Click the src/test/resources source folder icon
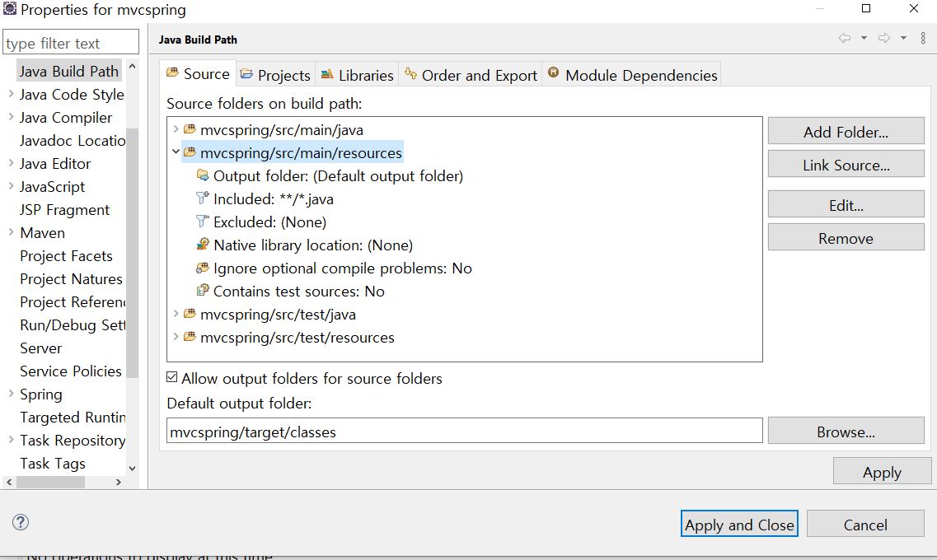The image size is (937, 560). tap(190, 337)
